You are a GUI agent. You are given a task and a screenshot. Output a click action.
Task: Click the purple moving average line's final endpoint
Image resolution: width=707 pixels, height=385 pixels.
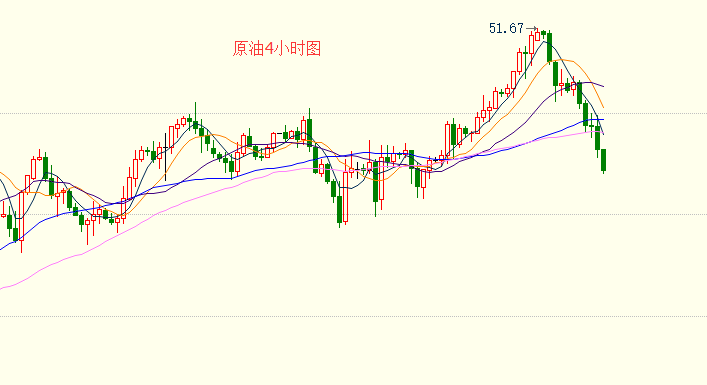tap(603, 86)
